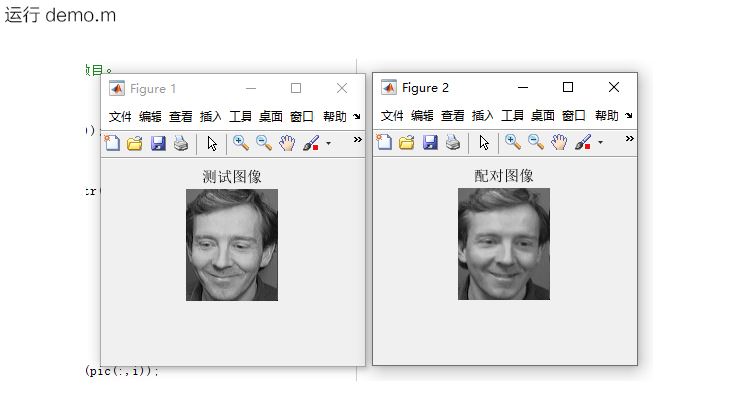Expand toolbar overflow chevron in Figure 1
The image size is (737, 401).
(358, 139)
